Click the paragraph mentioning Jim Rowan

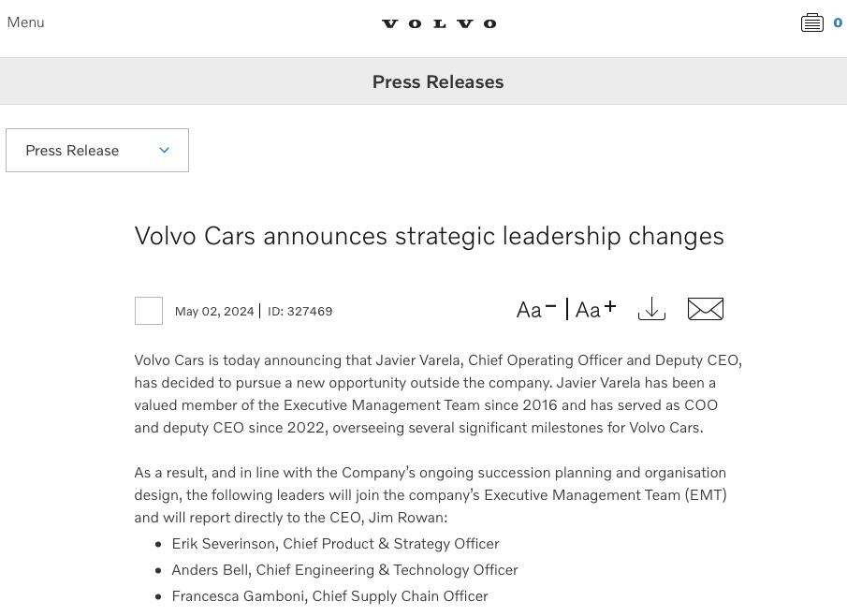point(431,494)
